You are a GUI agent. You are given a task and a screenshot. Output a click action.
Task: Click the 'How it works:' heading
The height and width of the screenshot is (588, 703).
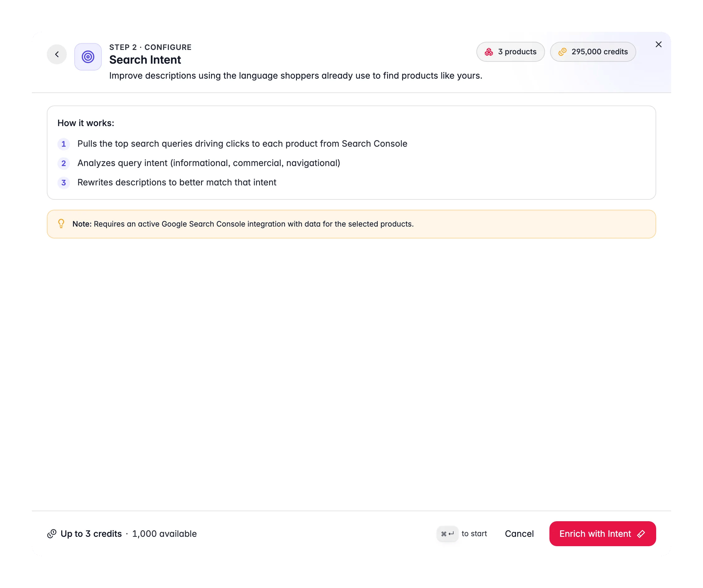[x=86, y=123]
